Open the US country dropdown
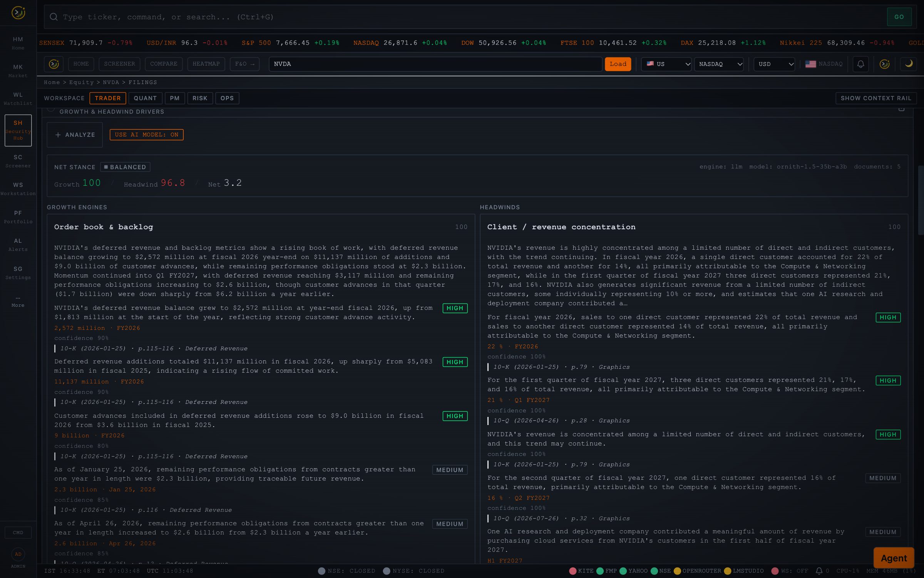The image size is (924, 578). 666,64
